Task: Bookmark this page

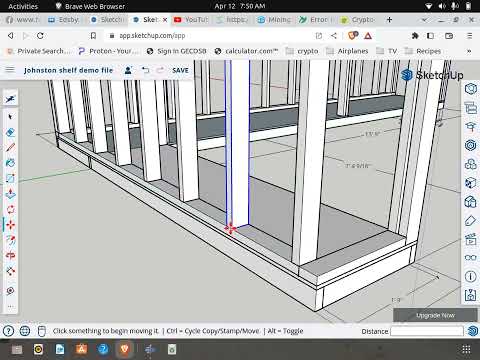Action: coord(93,35)
